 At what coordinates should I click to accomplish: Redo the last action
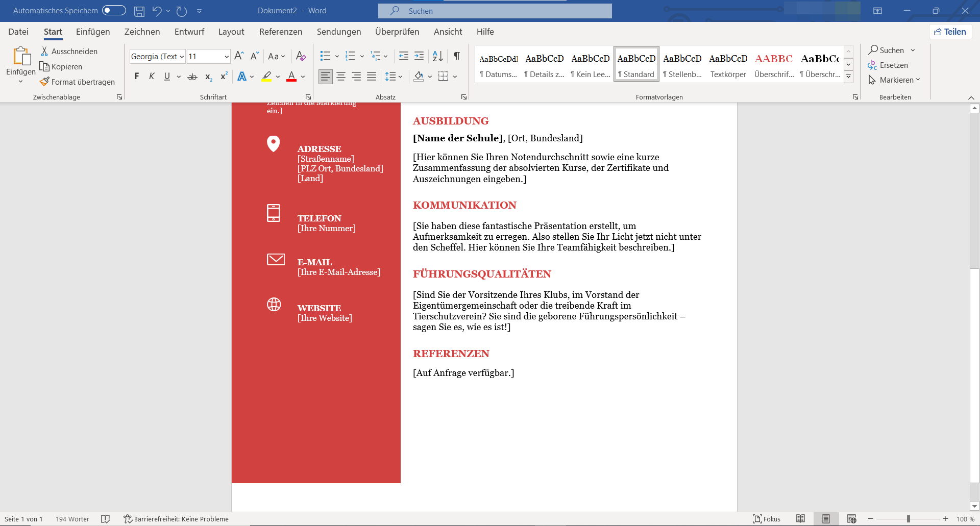182,11
